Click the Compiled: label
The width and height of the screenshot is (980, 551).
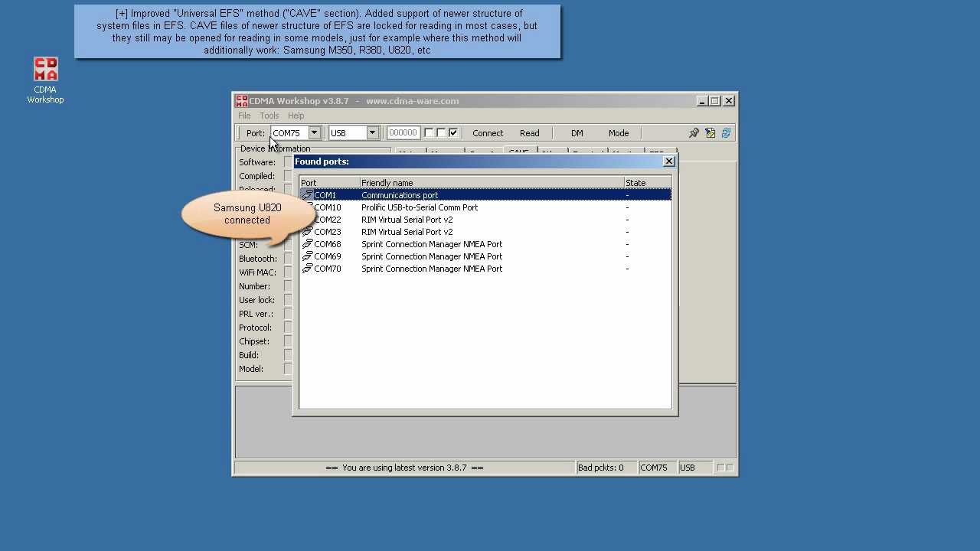(256, 176)
